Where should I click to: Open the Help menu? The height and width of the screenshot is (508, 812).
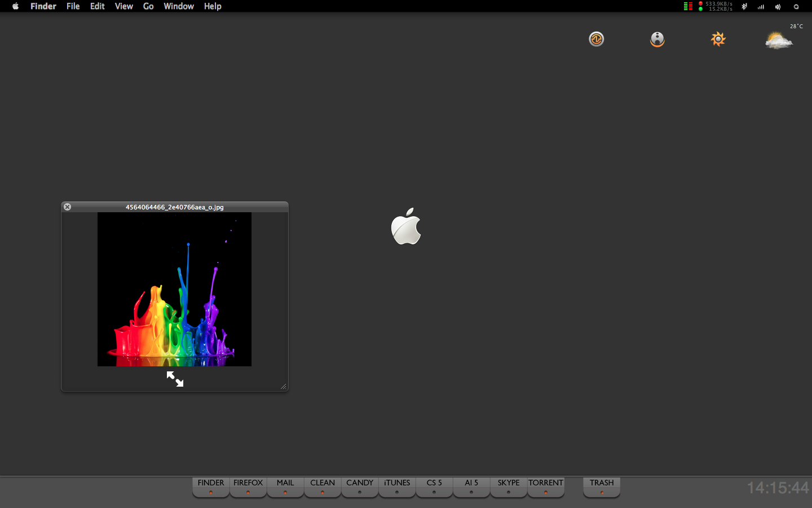click(x=213, y=6)
